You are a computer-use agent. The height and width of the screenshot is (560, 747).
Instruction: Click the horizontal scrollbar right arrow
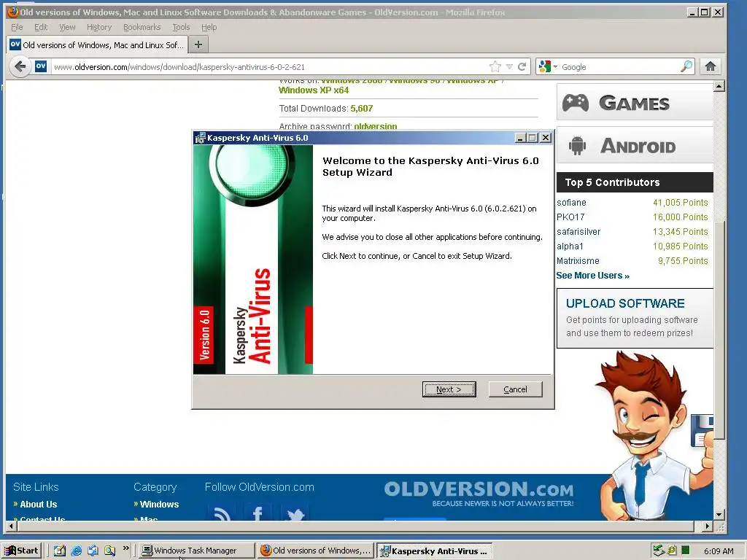tap(708, 526)
